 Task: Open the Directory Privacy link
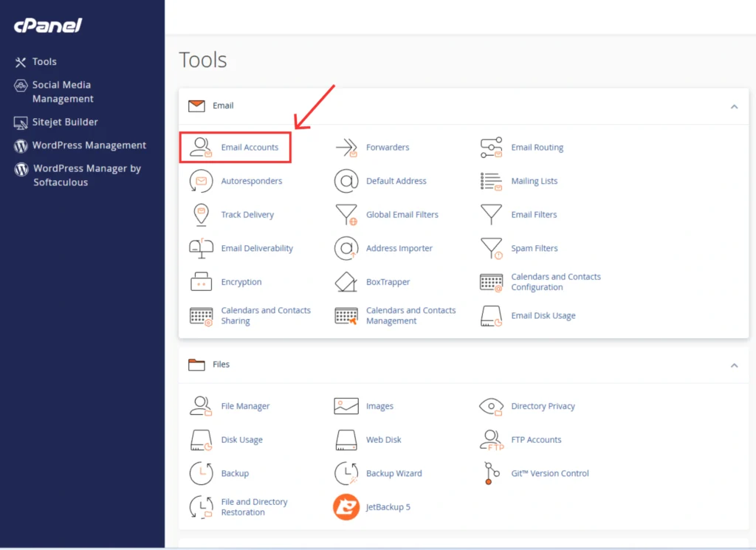(543, 406)
